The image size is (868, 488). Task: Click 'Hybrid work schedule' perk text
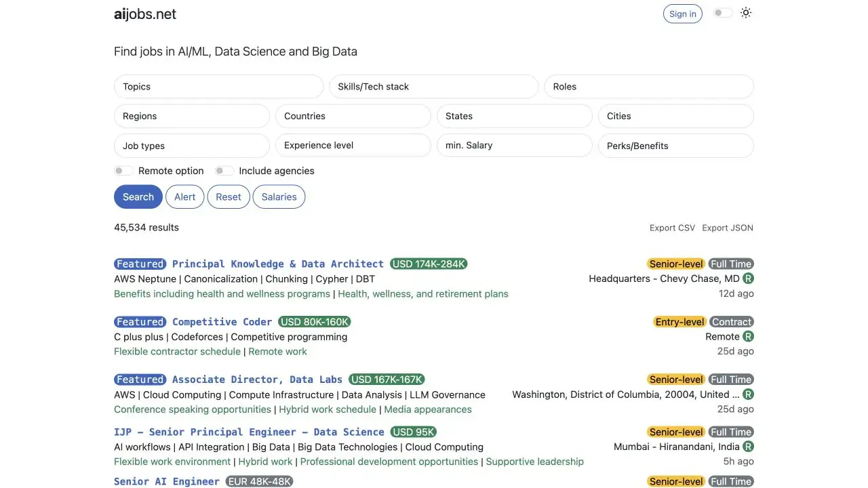pos(328,409)
